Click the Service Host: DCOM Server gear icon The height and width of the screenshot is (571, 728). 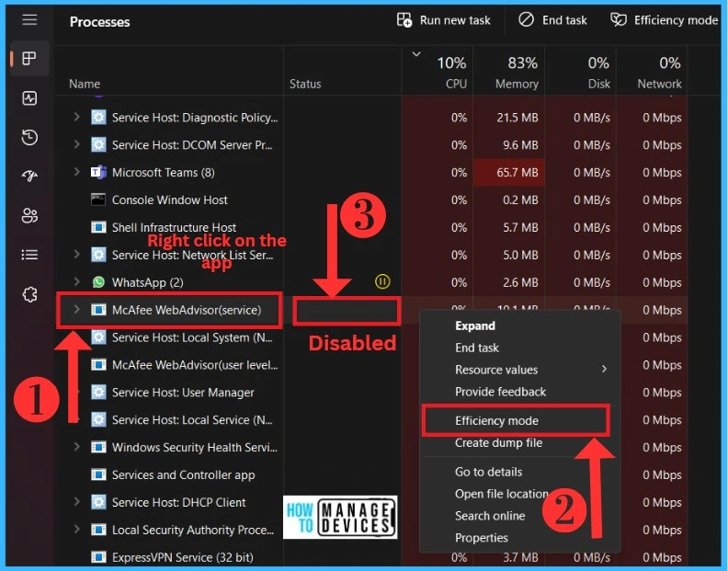[x=98, y=144]
